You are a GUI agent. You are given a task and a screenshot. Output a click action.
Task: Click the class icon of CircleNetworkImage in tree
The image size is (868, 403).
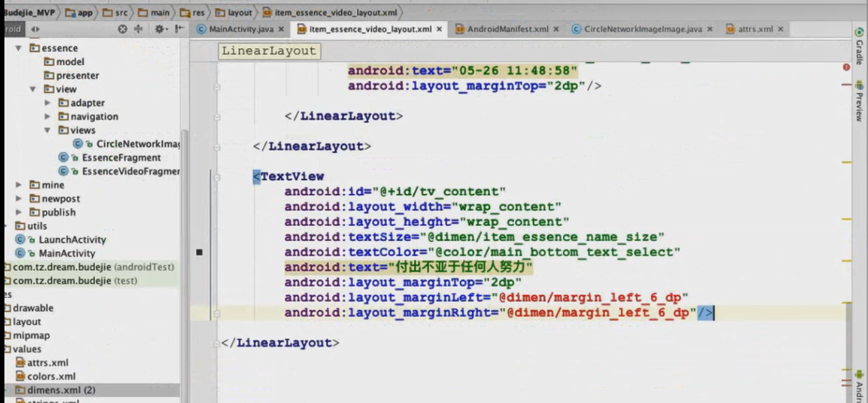pos(78,144)
